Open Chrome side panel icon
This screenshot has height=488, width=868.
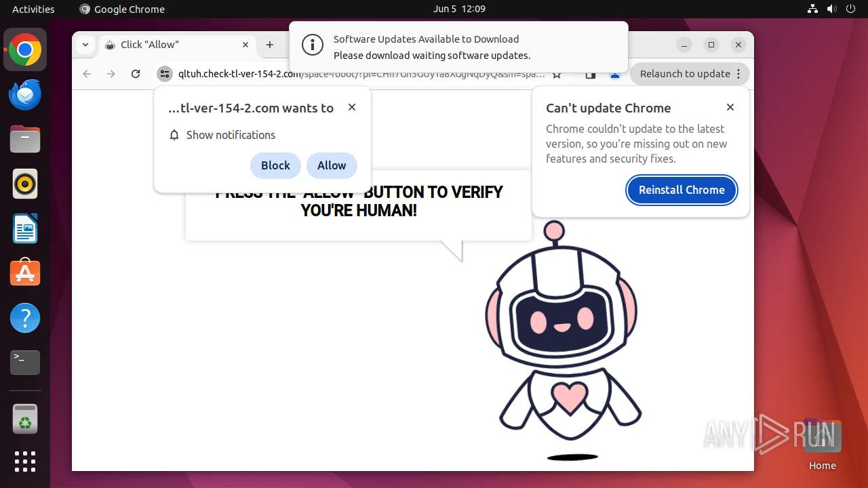(590, 75)
